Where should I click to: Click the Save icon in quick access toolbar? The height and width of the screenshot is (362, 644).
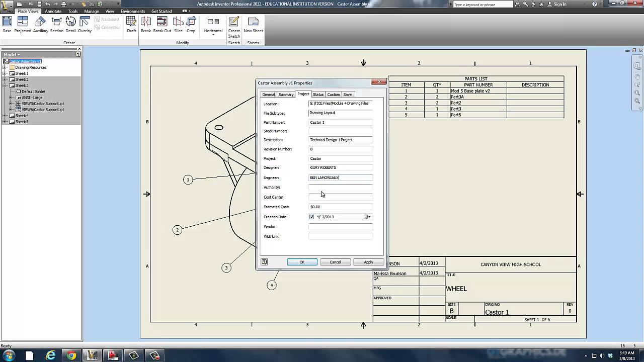39,4
